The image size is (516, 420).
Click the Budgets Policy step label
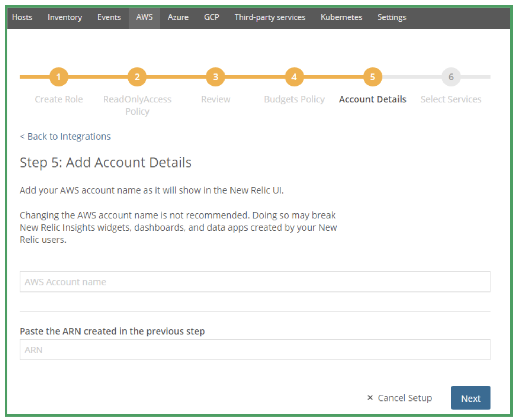294,99
